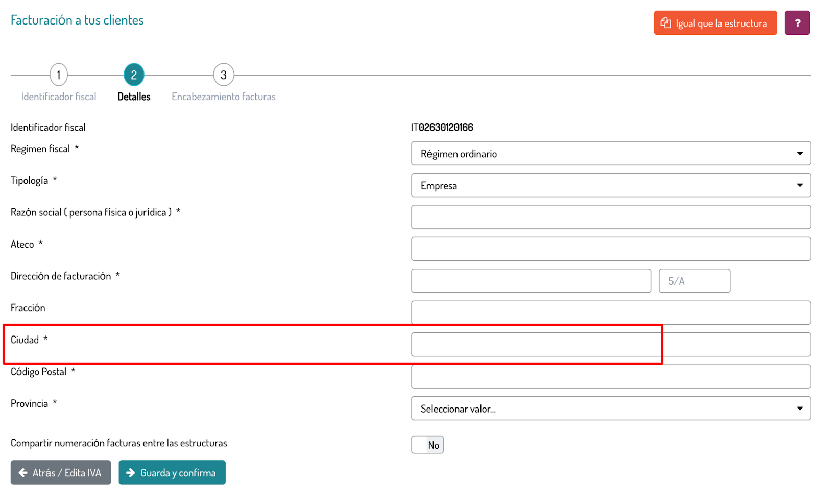
Task: Select the Detalles step label
Action: (x=134, y=97)
